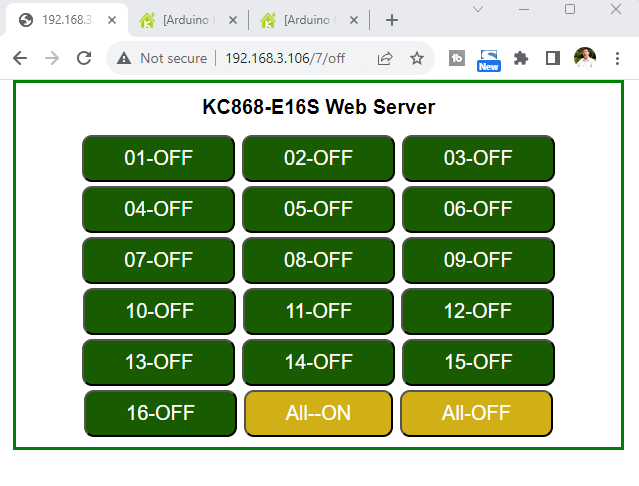Bookmark this page with star icon
The image size is (639, 486).
[417, 59]
